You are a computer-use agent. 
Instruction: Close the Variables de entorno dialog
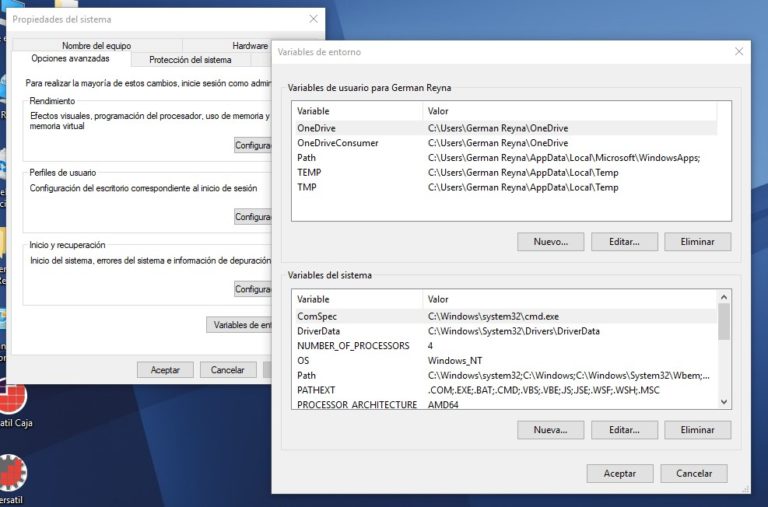coord(739,51)
